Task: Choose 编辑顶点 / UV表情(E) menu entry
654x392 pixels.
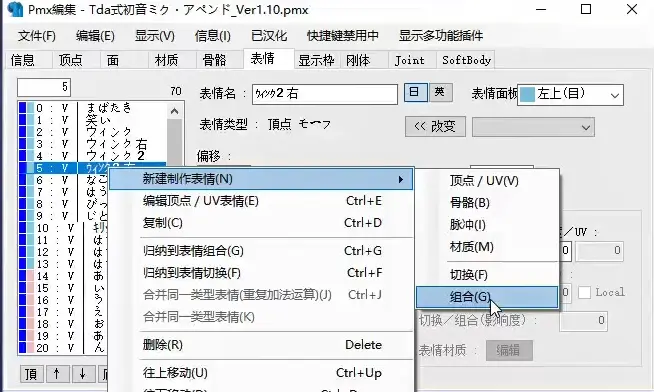Action: 261,201
